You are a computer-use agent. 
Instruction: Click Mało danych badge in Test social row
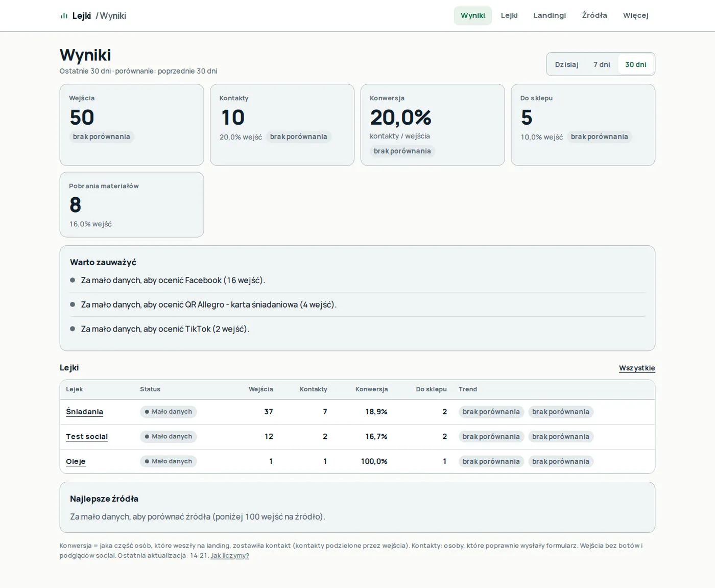[169, 437]
